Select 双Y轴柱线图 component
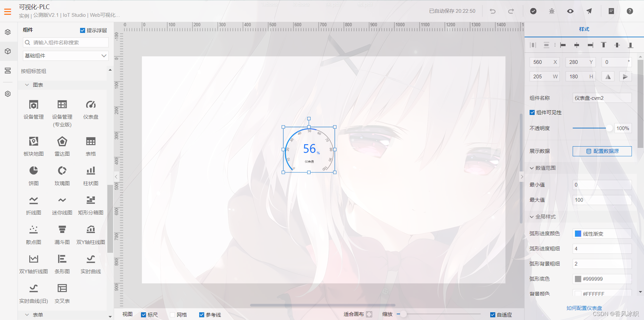The image size is (644, 320). point(91,235)
